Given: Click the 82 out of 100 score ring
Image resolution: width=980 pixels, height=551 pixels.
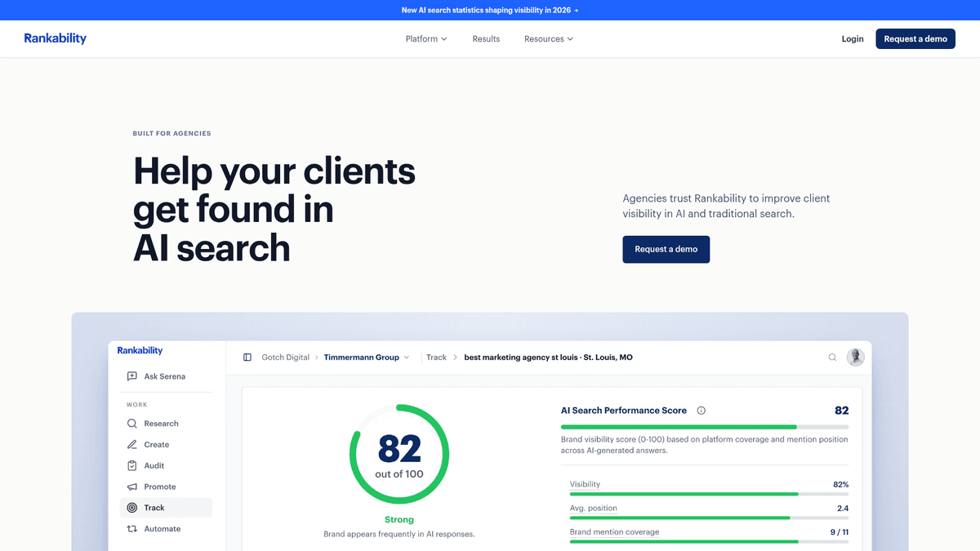Looking at the screenshot, I should [x=399, y=454].
